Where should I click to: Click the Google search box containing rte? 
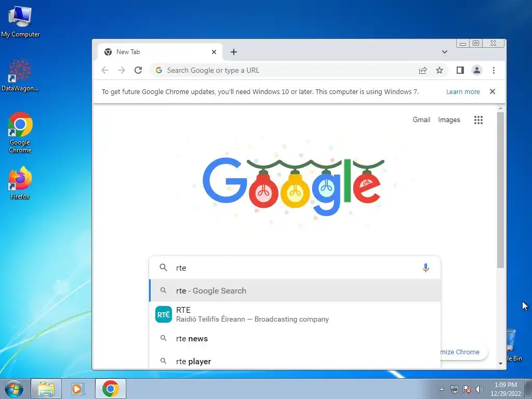[x=295, y=268]
